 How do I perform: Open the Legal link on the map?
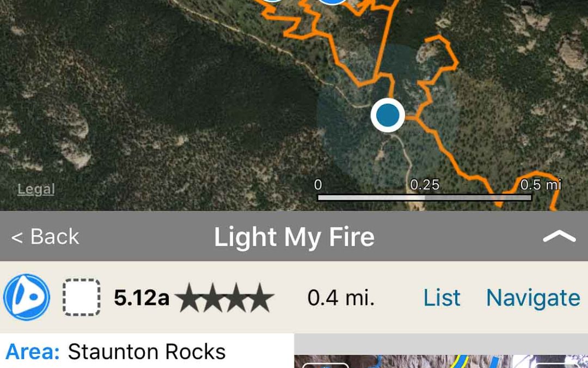click(x=36, y=189)
